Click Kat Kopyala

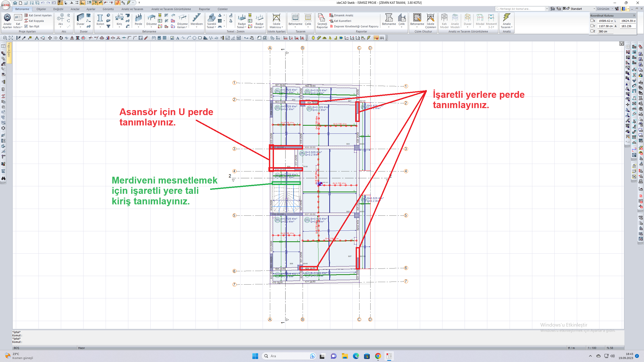[x=34, y=21]
